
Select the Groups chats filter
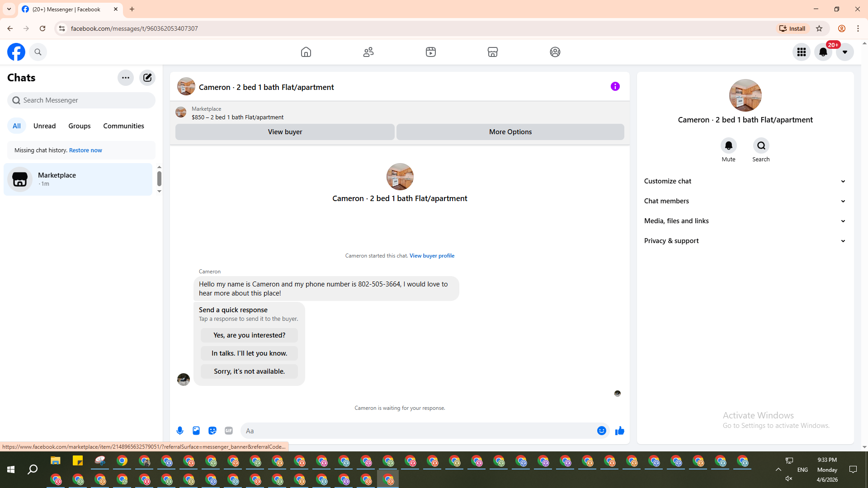[x=80, y=126]
